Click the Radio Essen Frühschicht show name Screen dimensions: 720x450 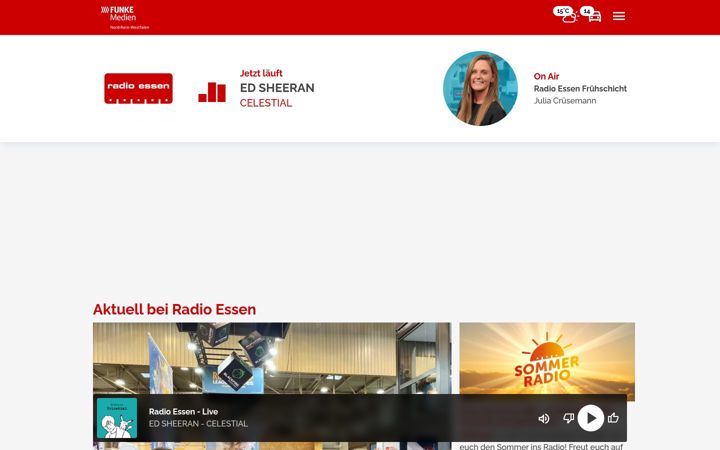point(580,89)
